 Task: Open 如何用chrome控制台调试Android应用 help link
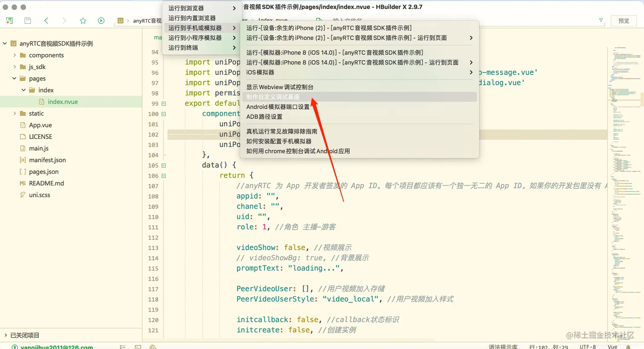[x=359, y=151]
